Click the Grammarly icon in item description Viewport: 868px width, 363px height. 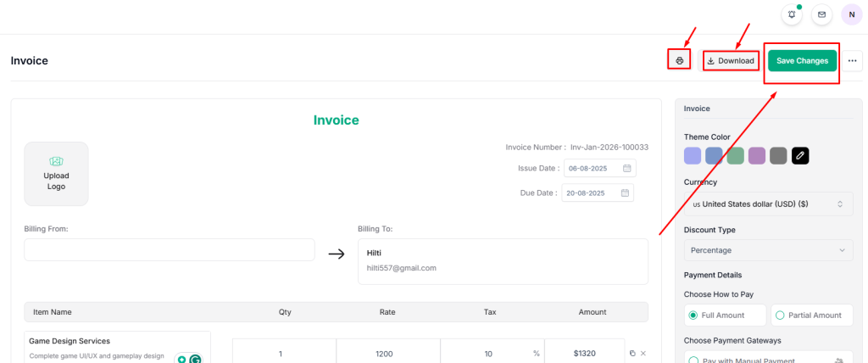tap(195, 360)
